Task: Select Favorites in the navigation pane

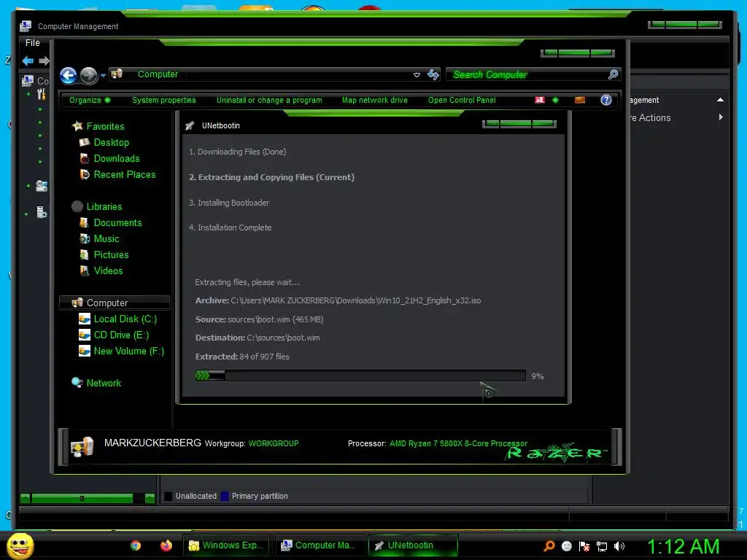Action: [x=105, y=126]
